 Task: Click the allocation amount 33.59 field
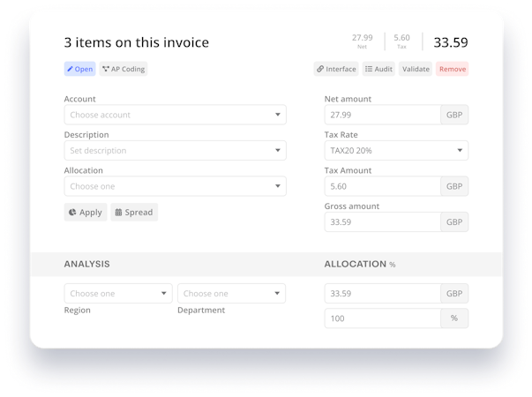(382, 294)
